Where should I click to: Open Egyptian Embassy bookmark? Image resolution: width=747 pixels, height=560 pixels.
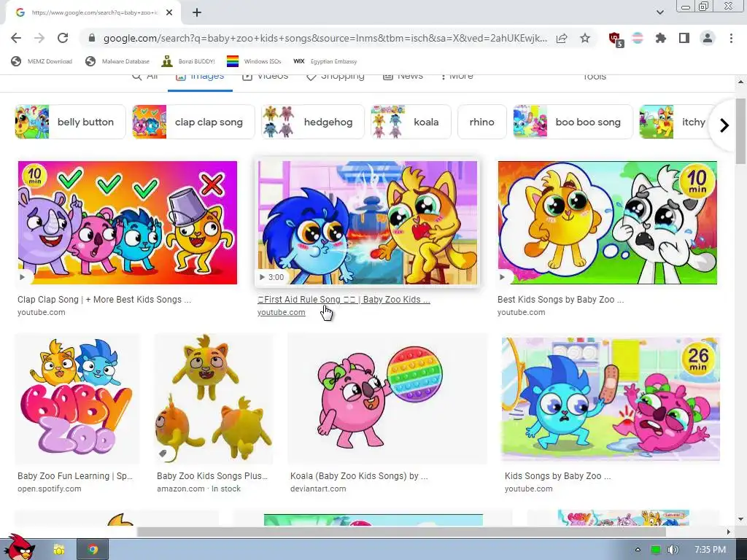click(x=325, y=61)
